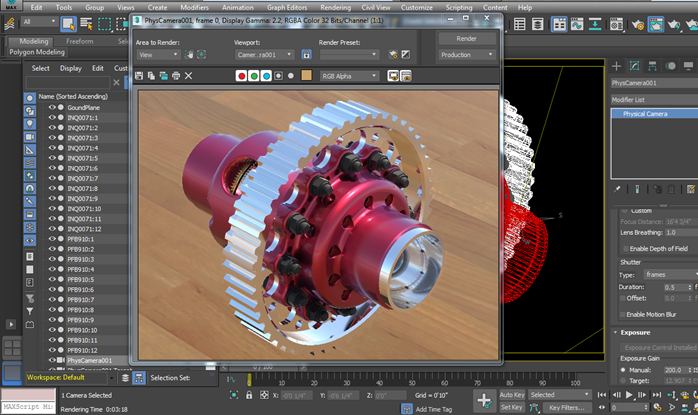
Task: Click the Auto Key button
Action: pos(512,395)
